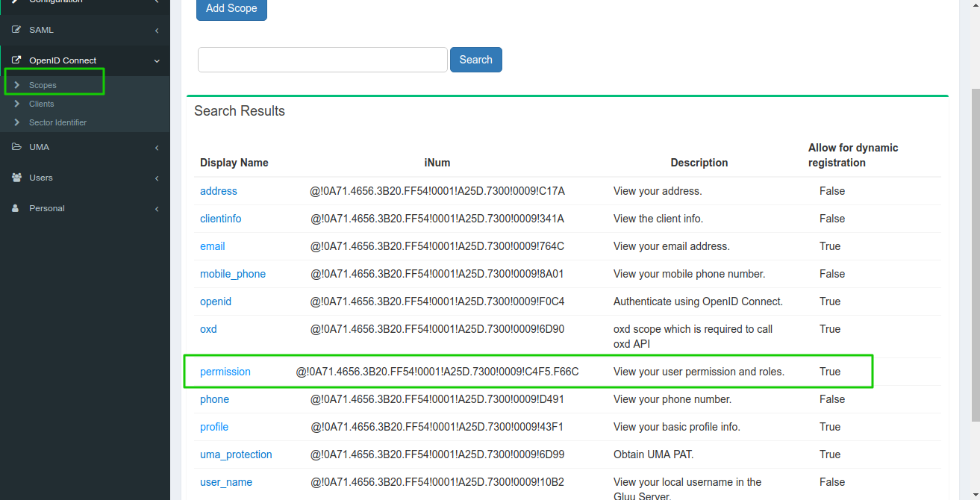The image size is (980, 500).
Task: Click the iNum ending in C17A
Action: click(x=437, y=191)
